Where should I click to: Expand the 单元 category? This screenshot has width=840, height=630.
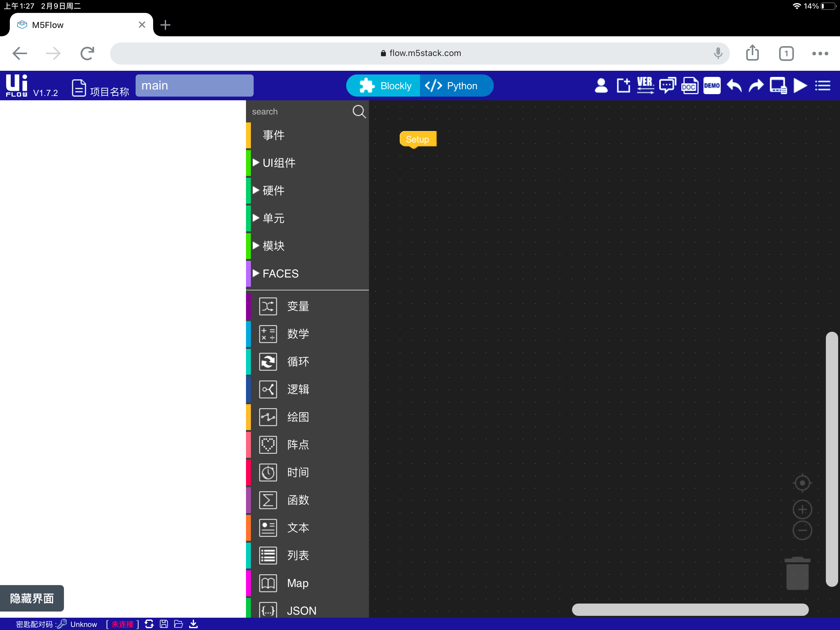click(307, 218)
